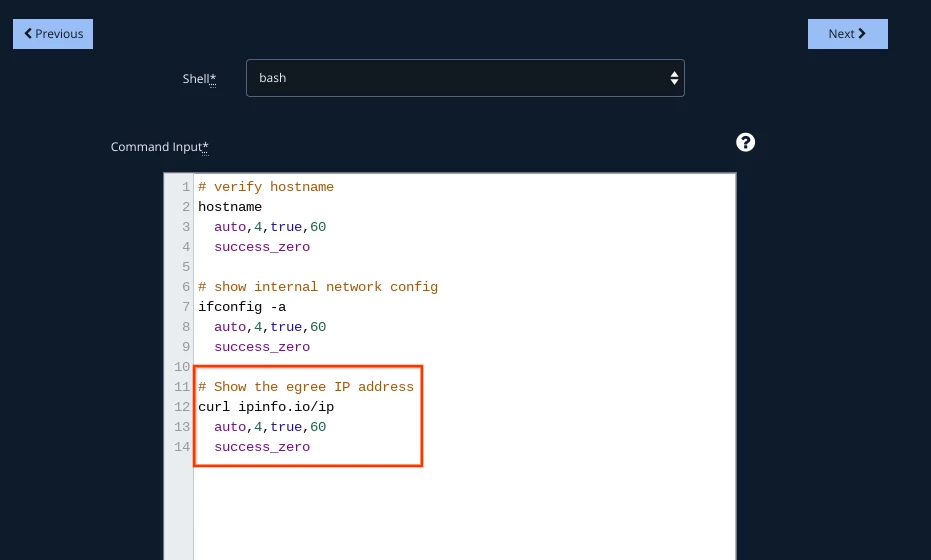Click the '# Show the egree IP address' comment
Screen dimensions: 931x560
click(x=306, y=387)
